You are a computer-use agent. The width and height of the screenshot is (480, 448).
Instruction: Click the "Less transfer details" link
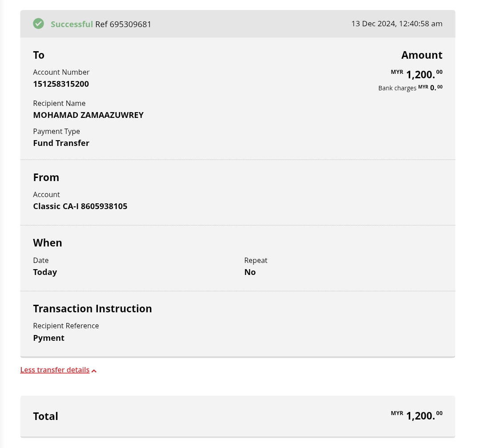pos(55,370)
